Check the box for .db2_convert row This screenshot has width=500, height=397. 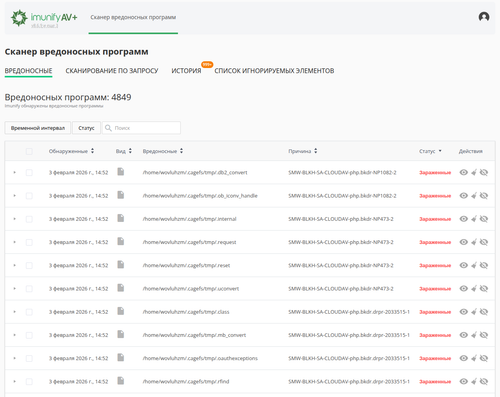pyautogui.click(x=29, y=172)
